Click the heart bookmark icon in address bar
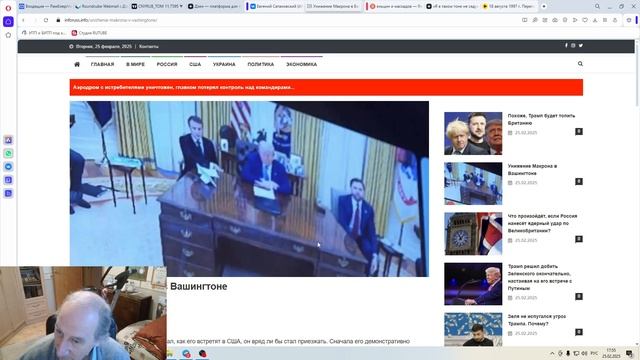Viewport: 640px width, 360px height. tap(585, 20)
